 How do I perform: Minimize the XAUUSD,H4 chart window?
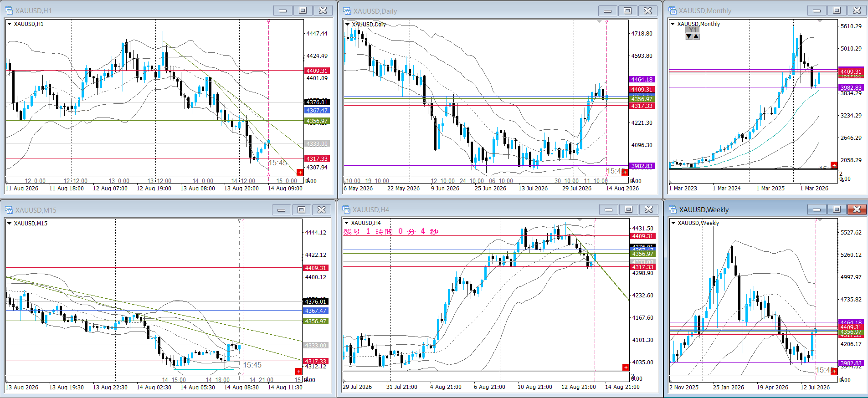(x=609, y=209)
